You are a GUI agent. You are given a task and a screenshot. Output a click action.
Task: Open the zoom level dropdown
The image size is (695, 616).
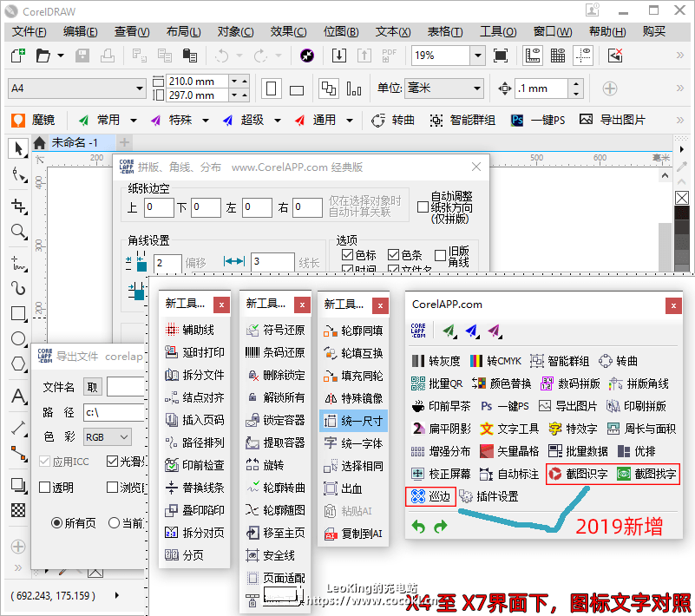tap(477, 56)
